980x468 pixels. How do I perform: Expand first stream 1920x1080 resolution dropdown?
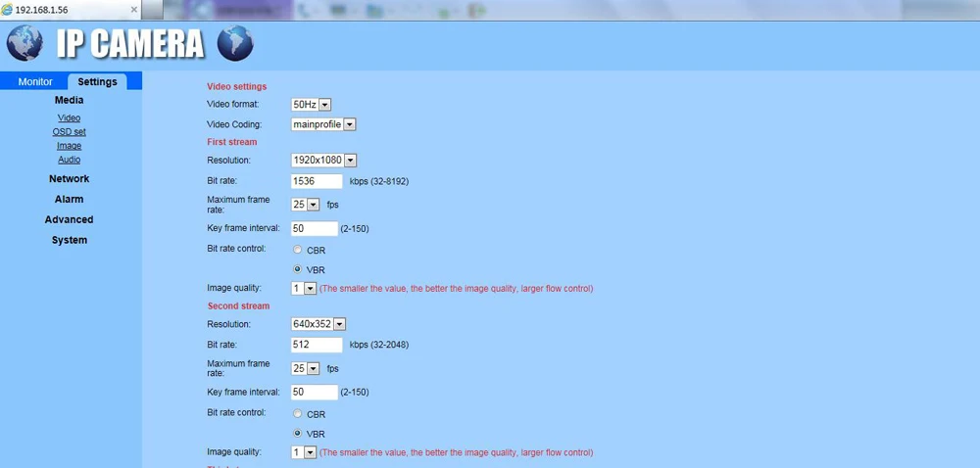tap(323, 161)
